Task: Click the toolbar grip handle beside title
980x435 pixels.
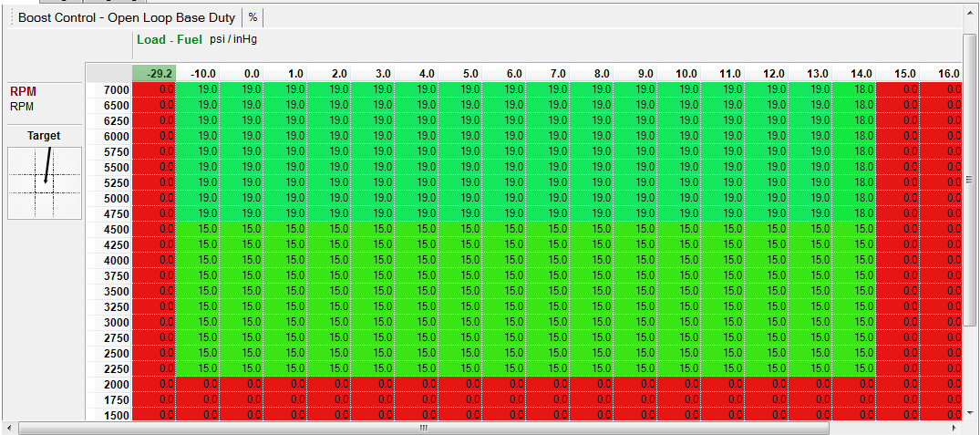Action: (x=12, y=17)
